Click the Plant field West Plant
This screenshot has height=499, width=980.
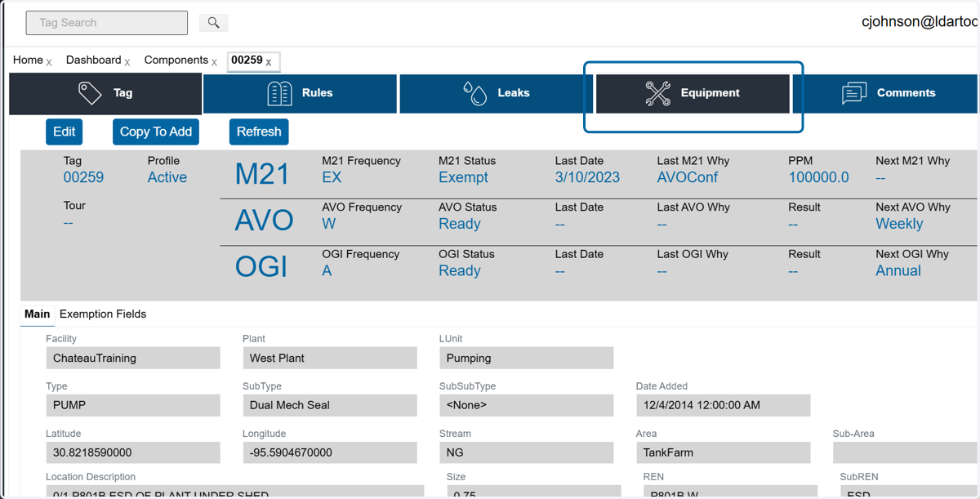[330, 358]
